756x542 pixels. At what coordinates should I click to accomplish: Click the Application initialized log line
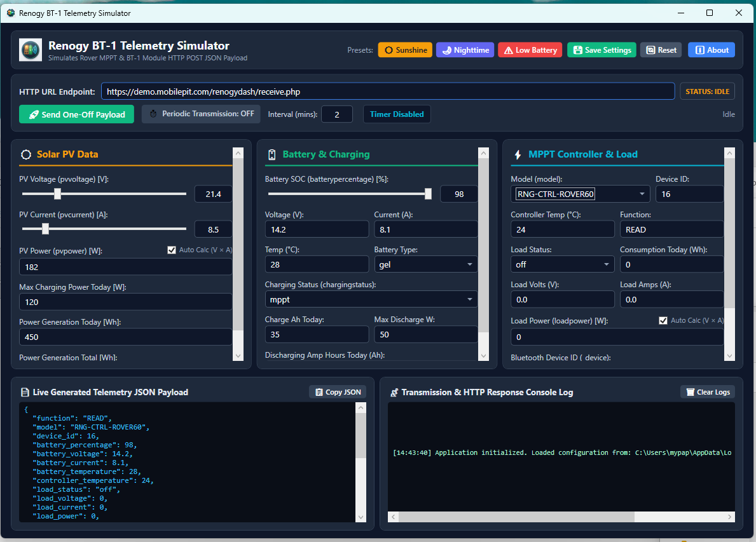point(562,453)
